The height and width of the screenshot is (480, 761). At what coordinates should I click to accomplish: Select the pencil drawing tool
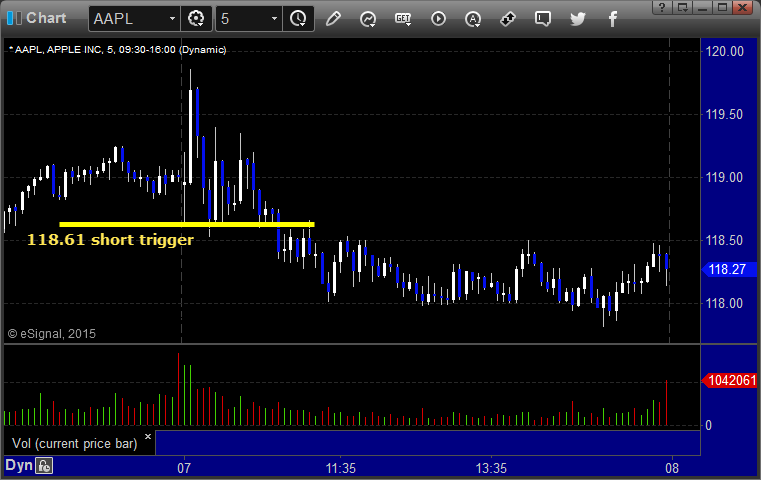click(x=333, y=19)
